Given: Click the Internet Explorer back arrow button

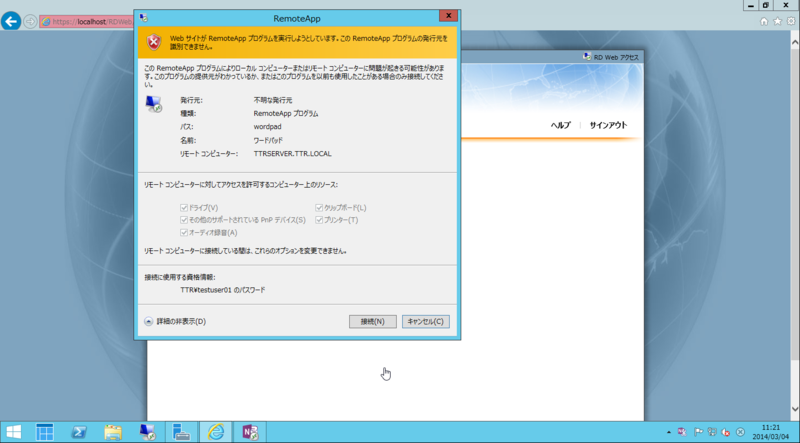Looking at the screenshot, I should 11,21.
